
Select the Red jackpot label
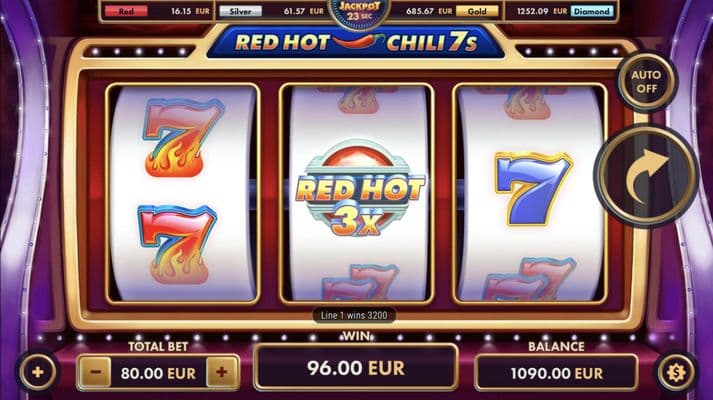(126, 11)
